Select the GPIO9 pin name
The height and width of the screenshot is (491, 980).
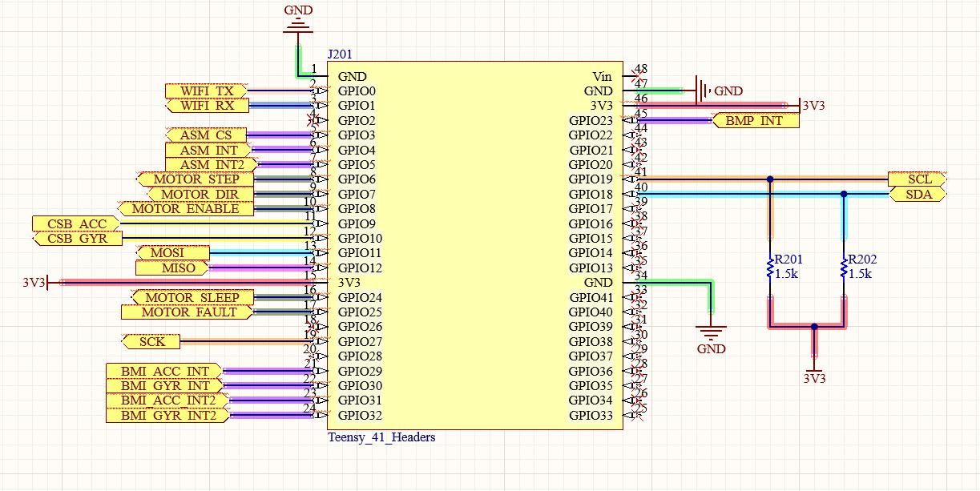(357, 223)
